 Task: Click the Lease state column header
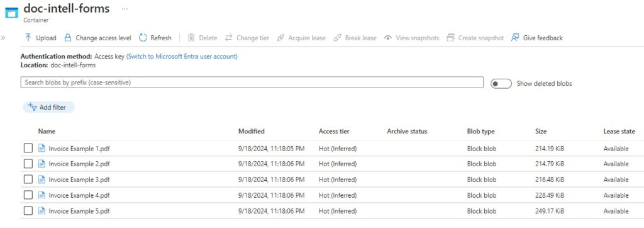619,131
